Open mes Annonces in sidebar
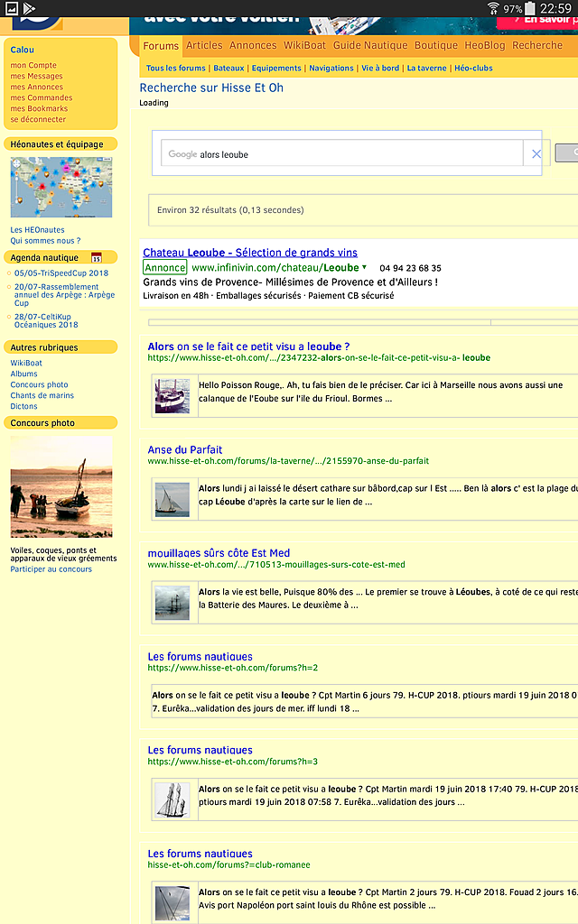The height and width of the screenshot is (924, 578). click(x=36, y=87)
